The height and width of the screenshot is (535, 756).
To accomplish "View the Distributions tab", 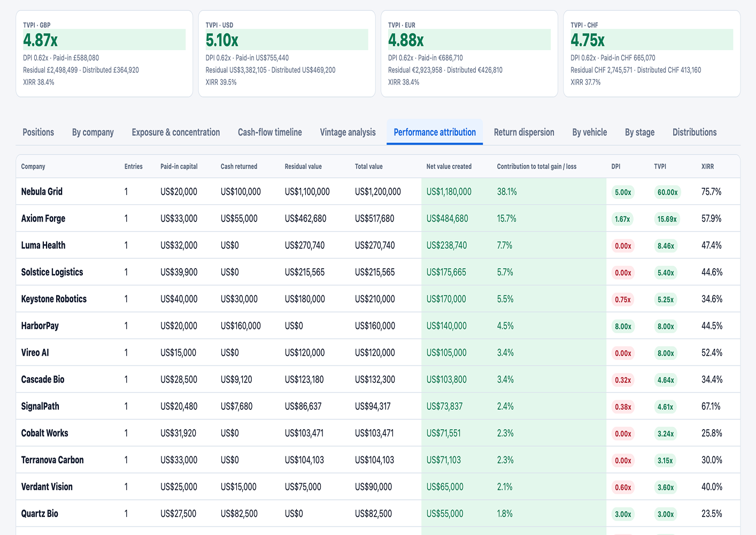I will 695,132.
